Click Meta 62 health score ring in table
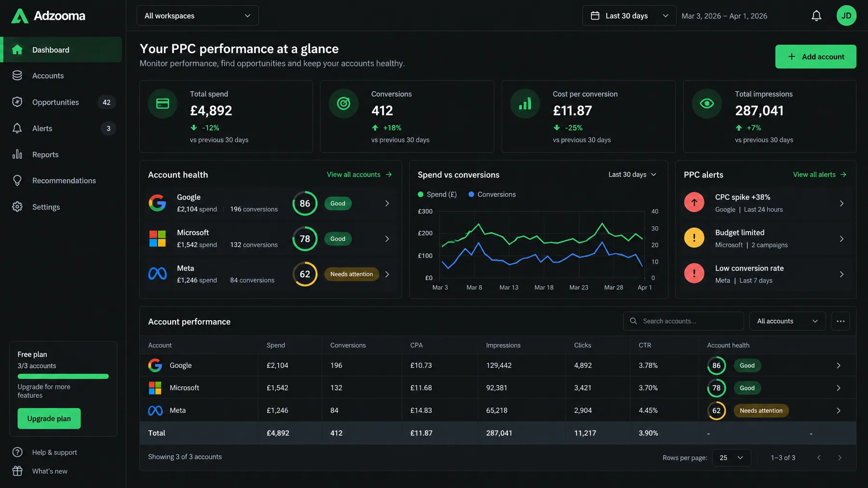 [x=717, y=411]
